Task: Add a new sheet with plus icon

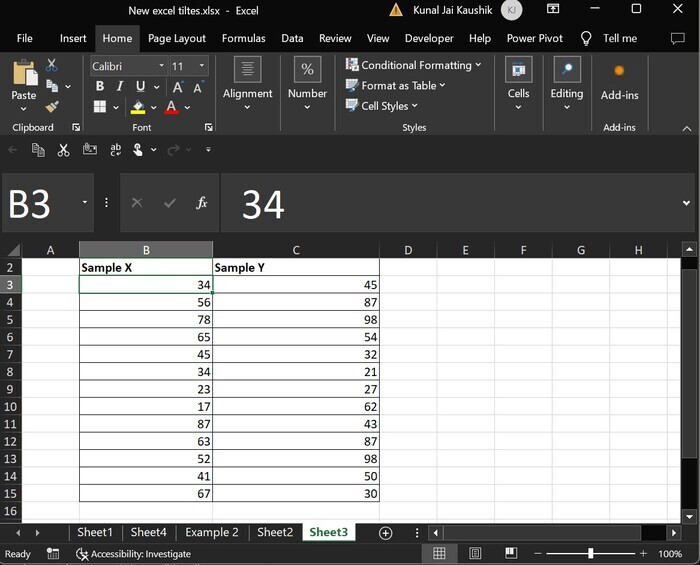Action: [385, 533]
